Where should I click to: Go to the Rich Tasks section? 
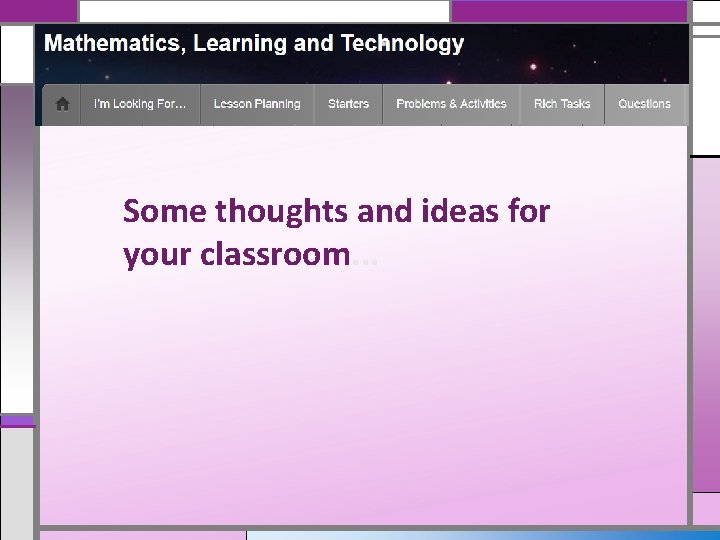pos(562,104)
